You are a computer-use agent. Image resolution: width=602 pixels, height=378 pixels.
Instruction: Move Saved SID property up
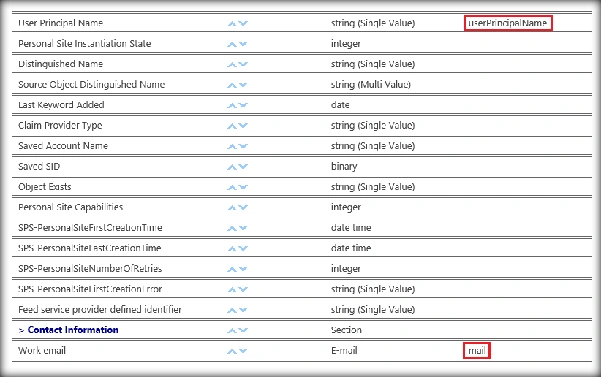[232, 167]
